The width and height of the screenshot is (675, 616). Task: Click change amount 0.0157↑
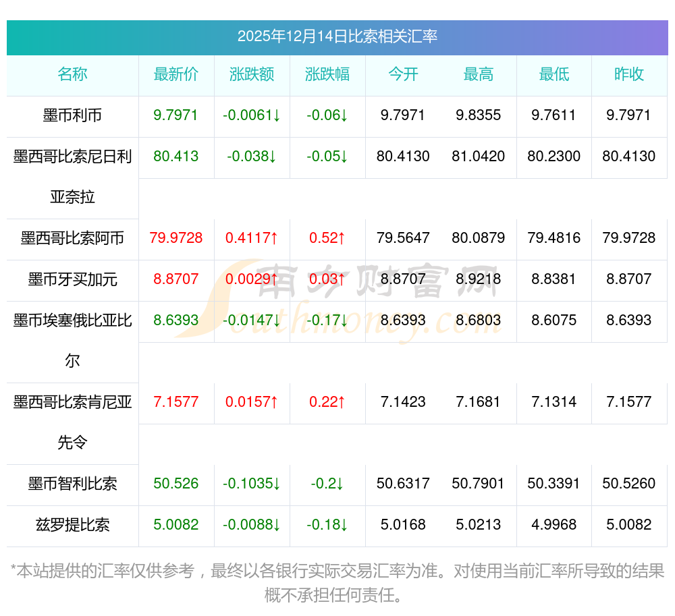pyautogui.click(x=251, y=401)
